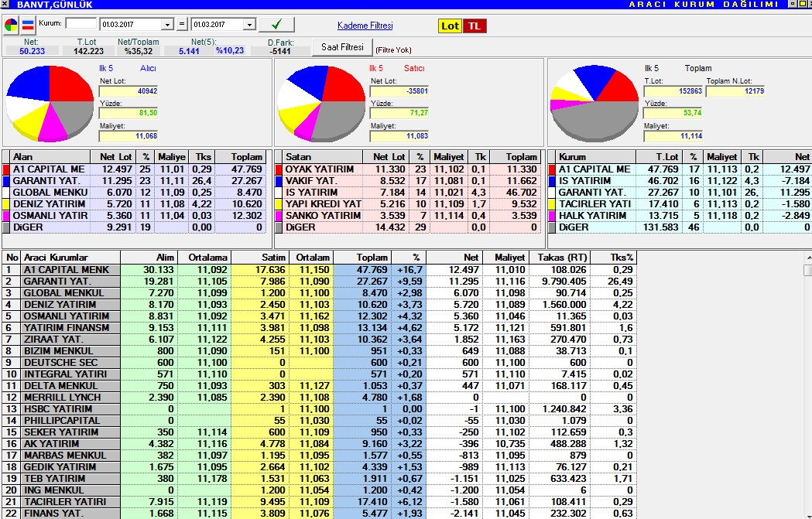Select the blue swatch beside GARANTI YAT. in Alan table
Screen dimensions: 812x519
click(x=6, y=181)
